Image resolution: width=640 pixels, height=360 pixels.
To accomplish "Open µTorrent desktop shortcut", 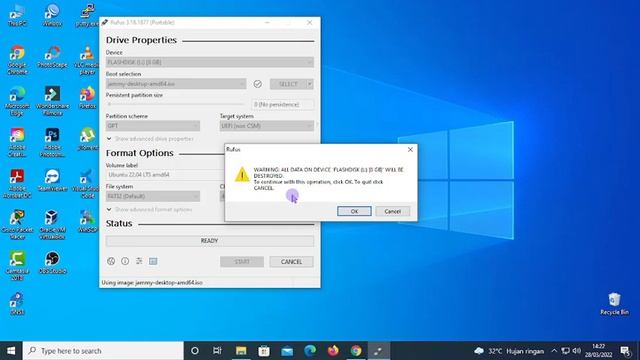I will [x=87, y=139].
